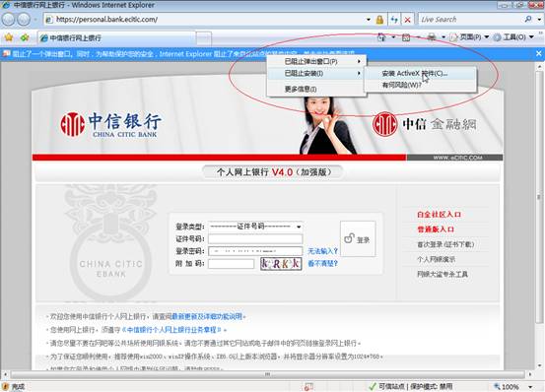Click the 附加码 input field
The width and height of the screenshot is (545, 392).
coord(232,264)
